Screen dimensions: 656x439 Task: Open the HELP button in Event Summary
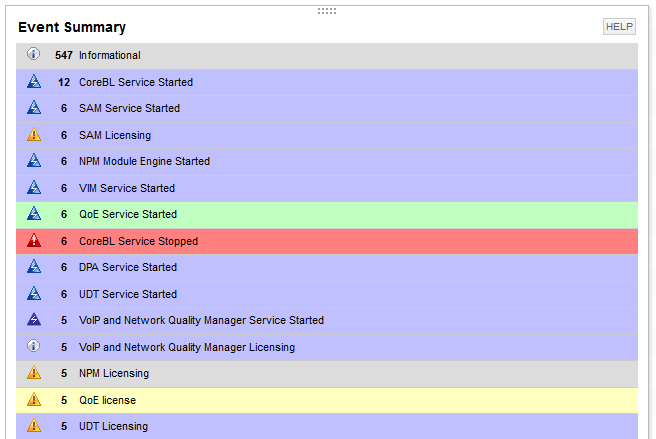[x=619, y=27]
